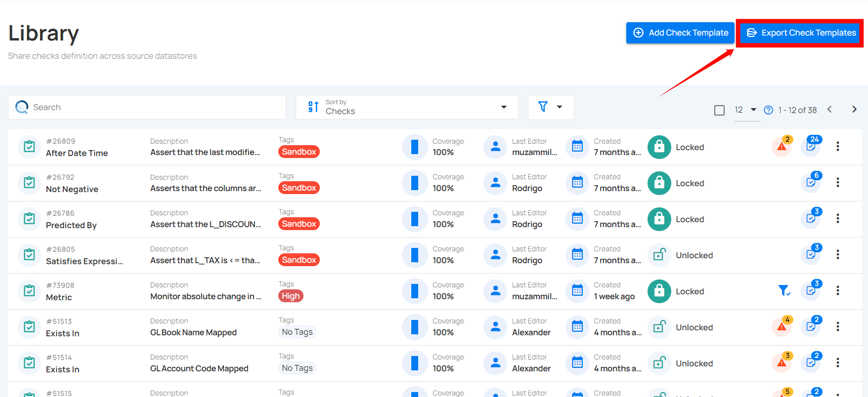868x397 pixels.
Task: Open three-dot menu for Satisfies Expression row
Action: [838, 254]
